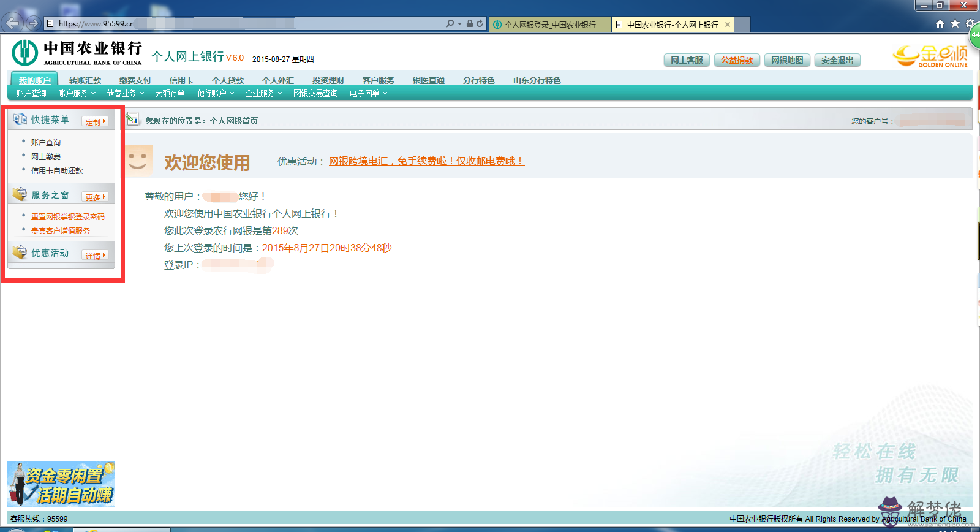
Task: Open 网上缴费 quick menu link
Action: (x=46, y=156)
